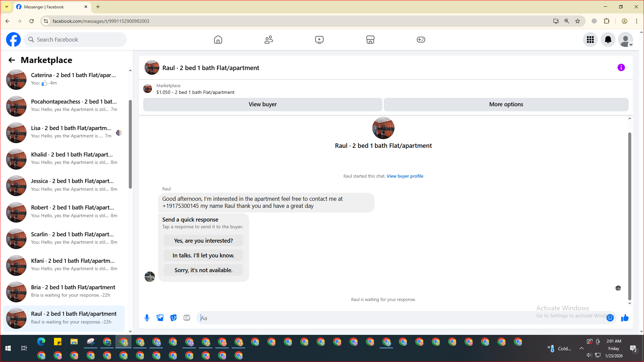644x362 pixels.
Task: Click the site information icon in address bar
Action: click(46, 21)
